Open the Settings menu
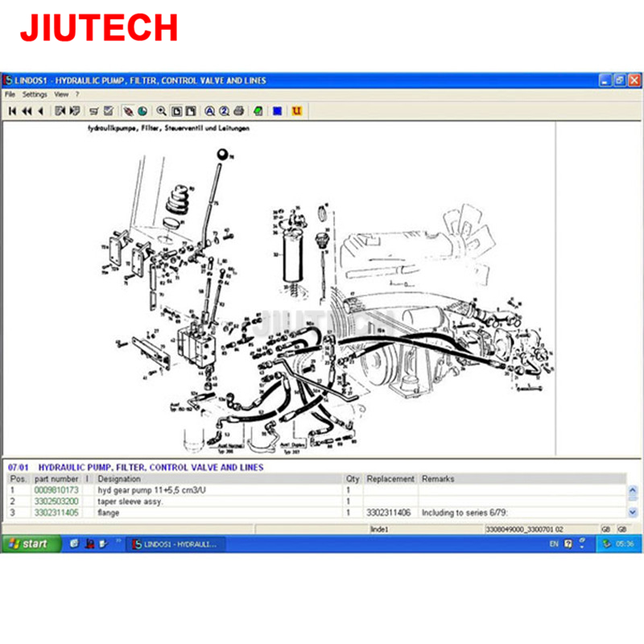The height and width of the screenshot is (644, 644). click(x=35, y=94)
